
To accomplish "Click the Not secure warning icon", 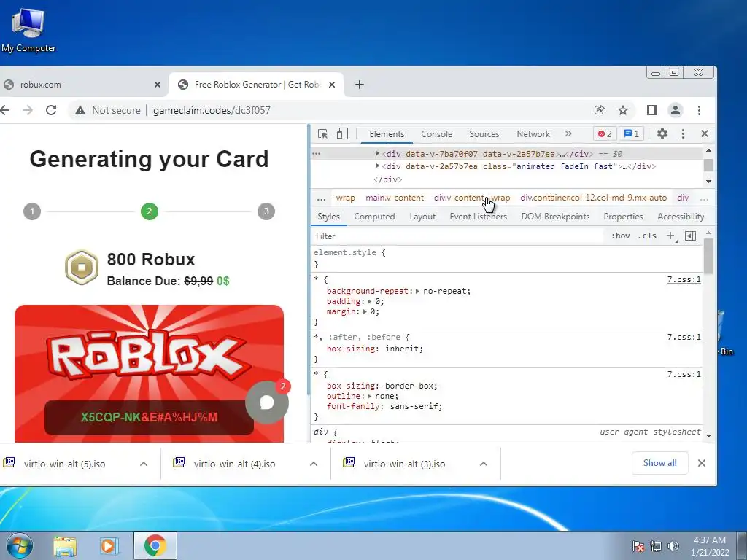I will tap(80, 110).
